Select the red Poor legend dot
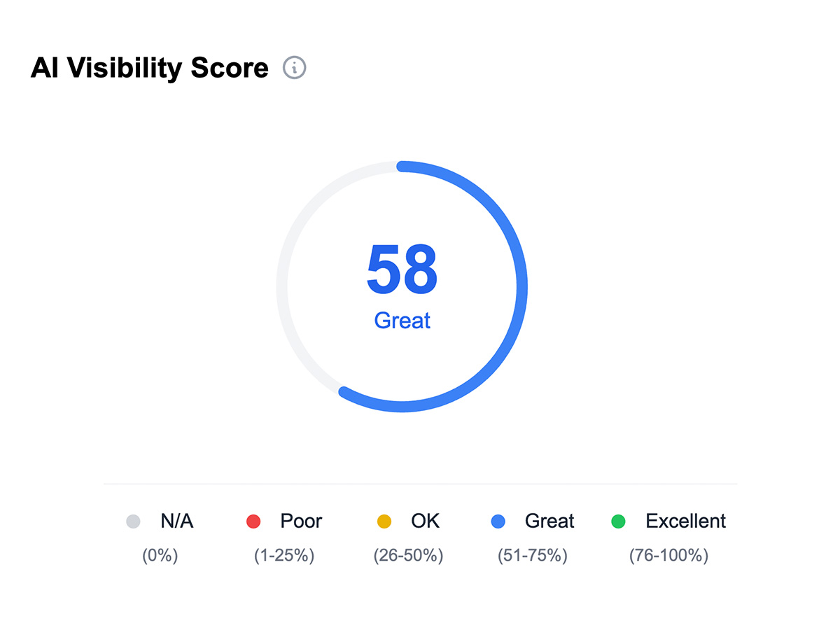 click(x=253, y=521)
